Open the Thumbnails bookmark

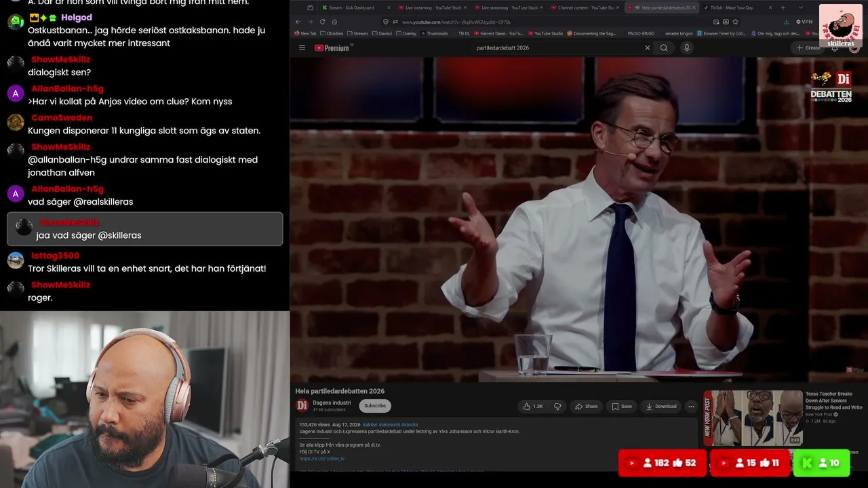(434, 33)
